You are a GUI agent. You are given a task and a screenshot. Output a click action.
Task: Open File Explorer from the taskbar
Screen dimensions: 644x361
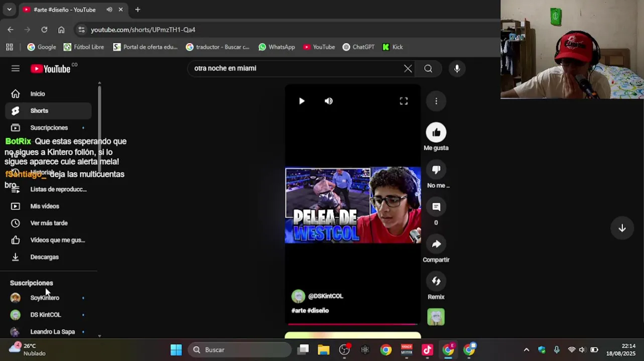click(x=323, y=350)
